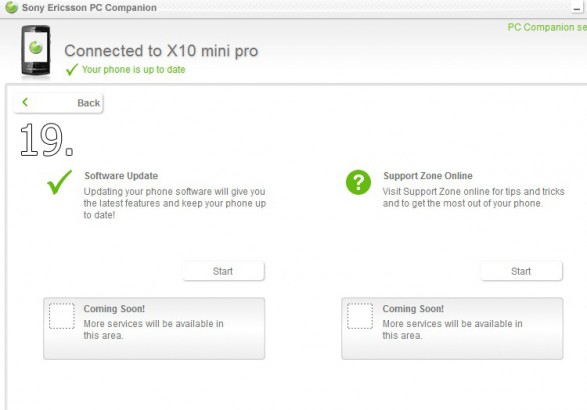The height and width of the screenshot is (410, 587).
Task: Minimize the PC Companion window
Action: coord(577,7)
